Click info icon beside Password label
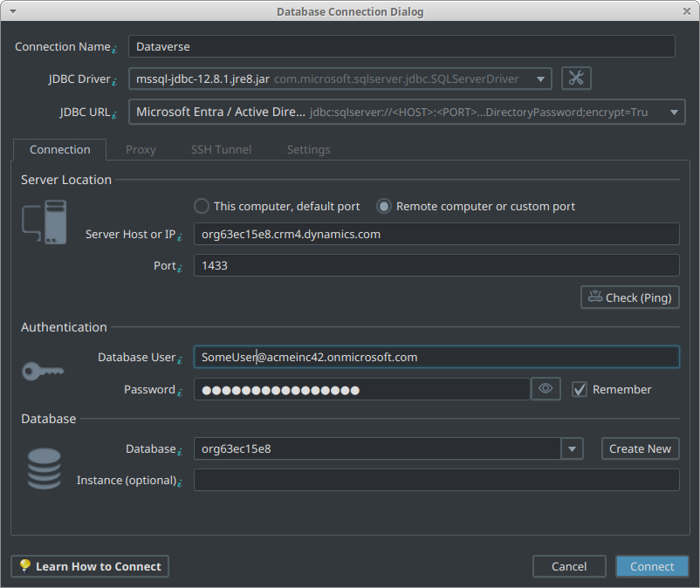Viewport: 700px width, 588px height. pos(180,393)
